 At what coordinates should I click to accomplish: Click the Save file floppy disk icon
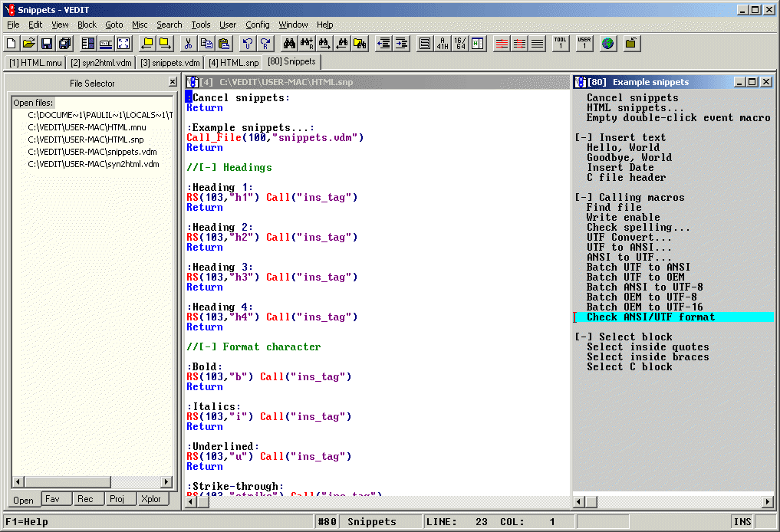(47, 44)
